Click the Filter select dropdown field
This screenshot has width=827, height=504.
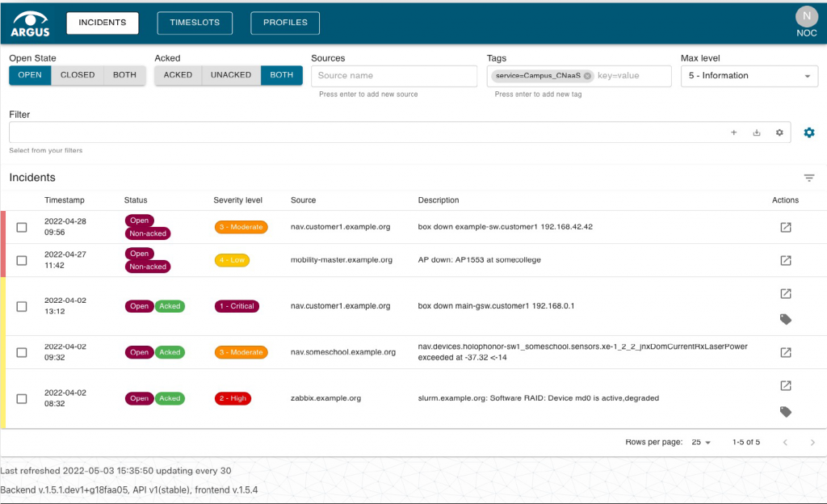[x=363, y=132]
